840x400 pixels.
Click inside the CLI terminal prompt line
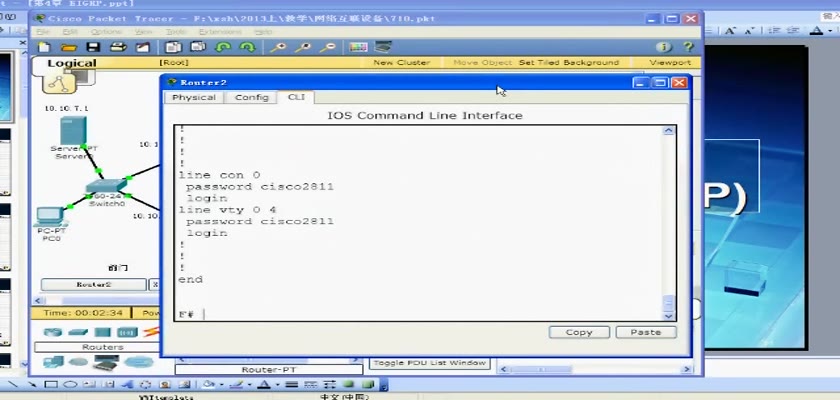pos(419,314)
